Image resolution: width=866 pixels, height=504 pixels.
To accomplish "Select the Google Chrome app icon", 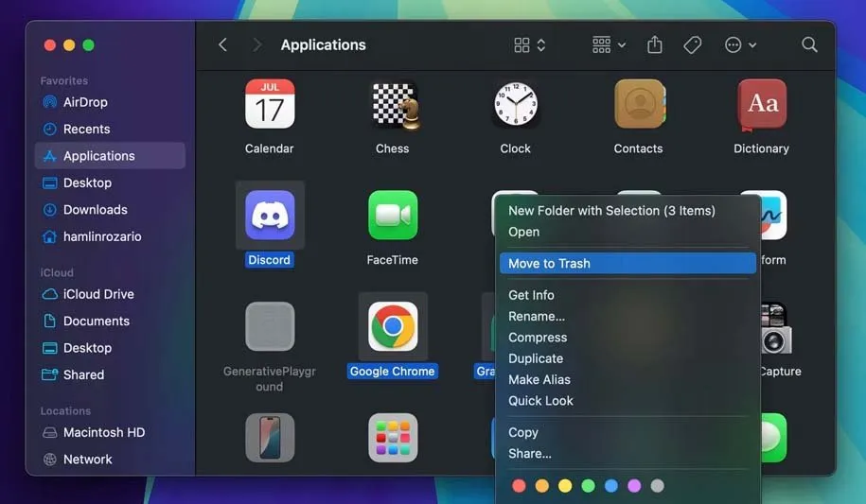I will pyautogui.click(x=393, y=327).
